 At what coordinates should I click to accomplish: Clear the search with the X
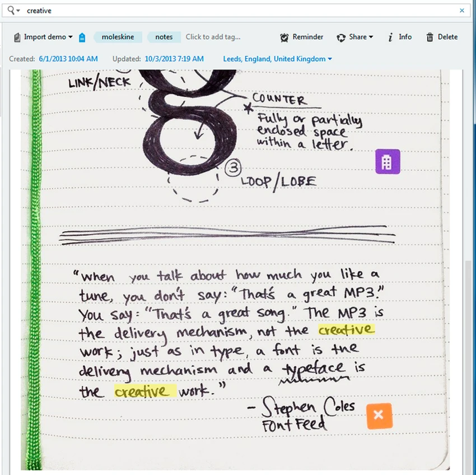point(462,11)
